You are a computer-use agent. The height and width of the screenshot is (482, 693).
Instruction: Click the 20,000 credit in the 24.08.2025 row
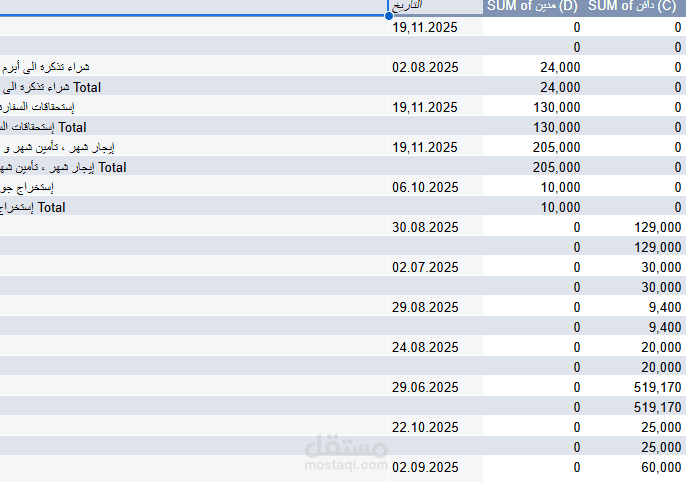661,348
